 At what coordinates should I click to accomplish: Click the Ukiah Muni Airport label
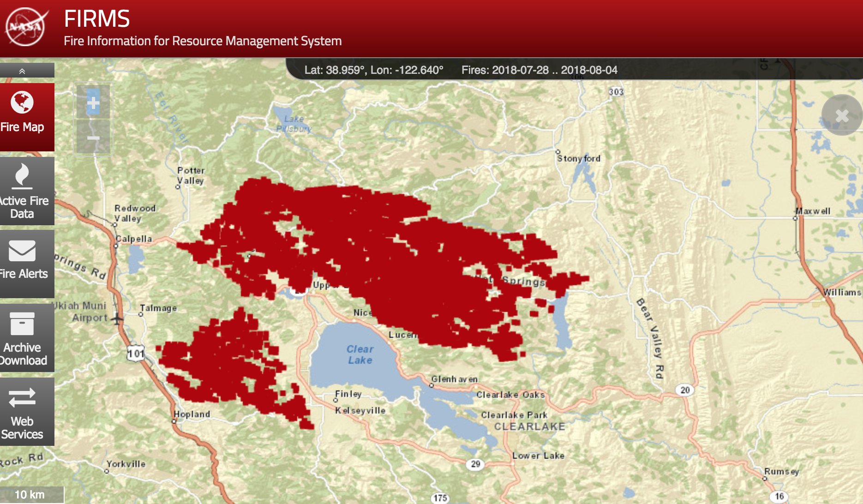80,312
